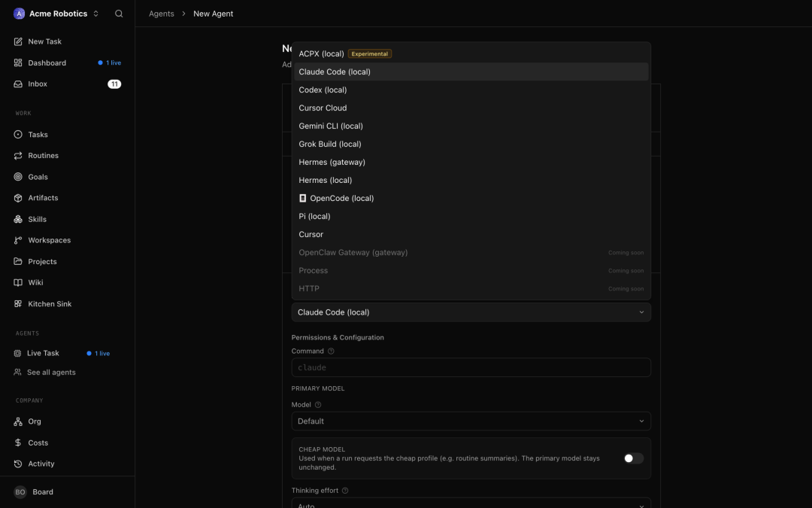812x508 pixels.
Task: Open Goals via its target icon
Action: click(18, 177)
